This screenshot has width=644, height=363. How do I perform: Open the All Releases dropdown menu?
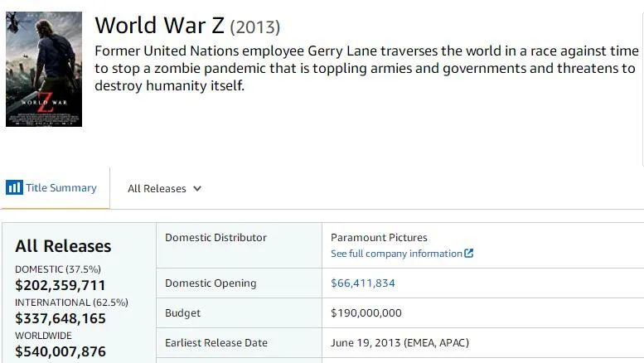coord(164,188)
